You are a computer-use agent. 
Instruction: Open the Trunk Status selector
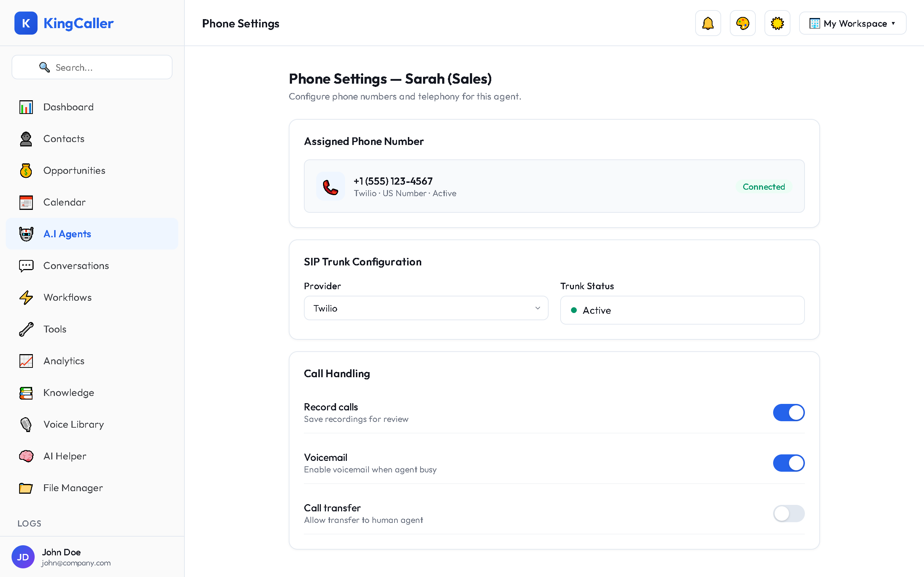[682, 310]
